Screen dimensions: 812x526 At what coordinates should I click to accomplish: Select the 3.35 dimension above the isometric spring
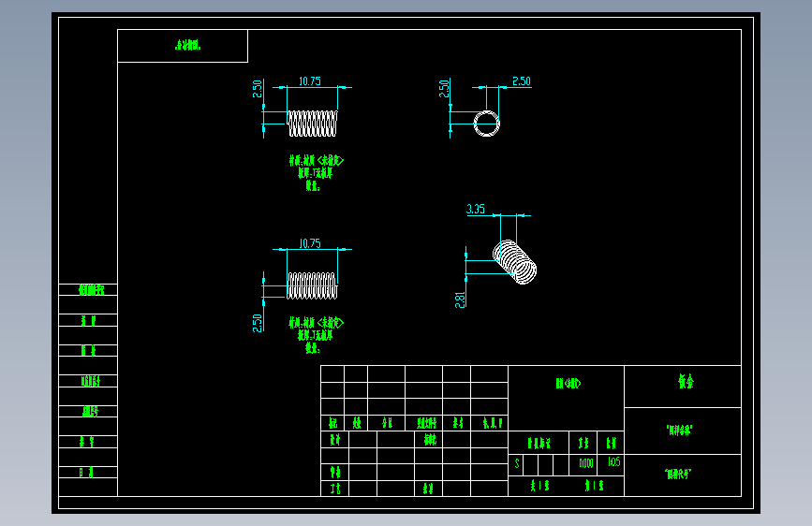click(476, 209)
